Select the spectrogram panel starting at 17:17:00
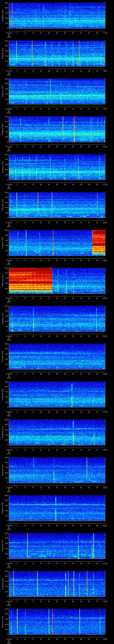 click(57, 54)
